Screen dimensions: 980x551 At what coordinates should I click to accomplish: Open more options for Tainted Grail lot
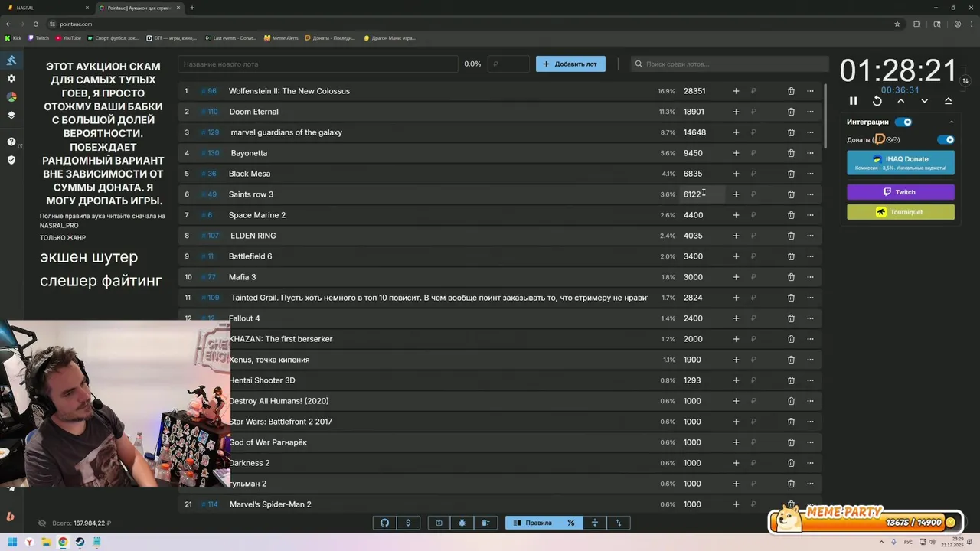810,298
